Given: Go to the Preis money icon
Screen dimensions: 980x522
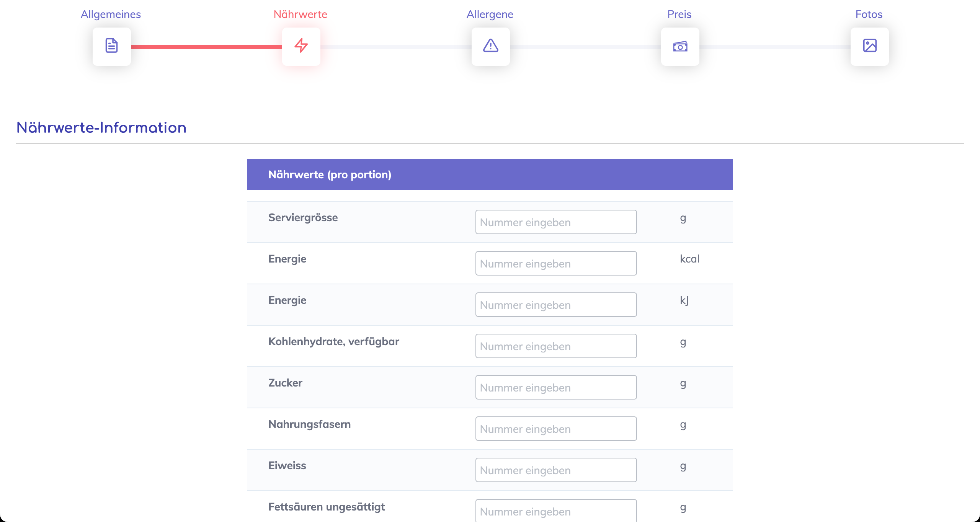Looking at the screenshot, I should coord(680,46).
